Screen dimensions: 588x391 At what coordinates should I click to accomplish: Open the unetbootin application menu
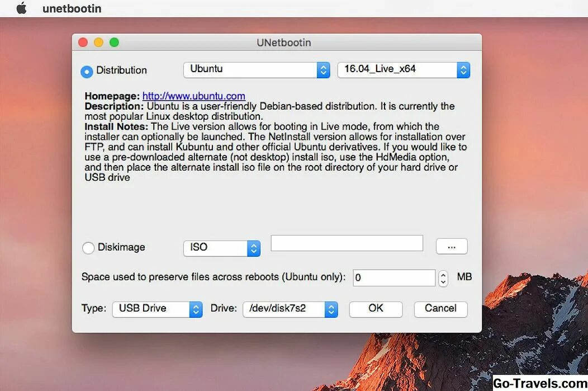72,8
